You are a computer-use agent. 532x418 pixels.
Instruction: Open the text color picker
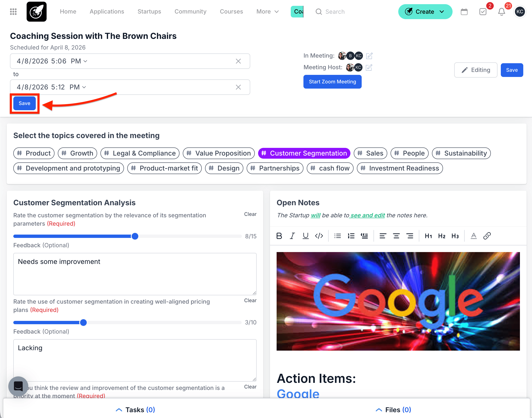474,236
